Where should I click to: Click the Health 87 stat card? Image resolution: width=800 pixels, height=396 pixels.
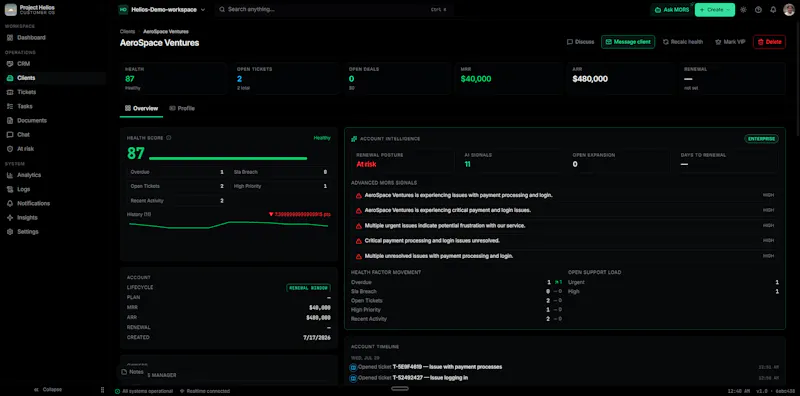click(173, 79)
